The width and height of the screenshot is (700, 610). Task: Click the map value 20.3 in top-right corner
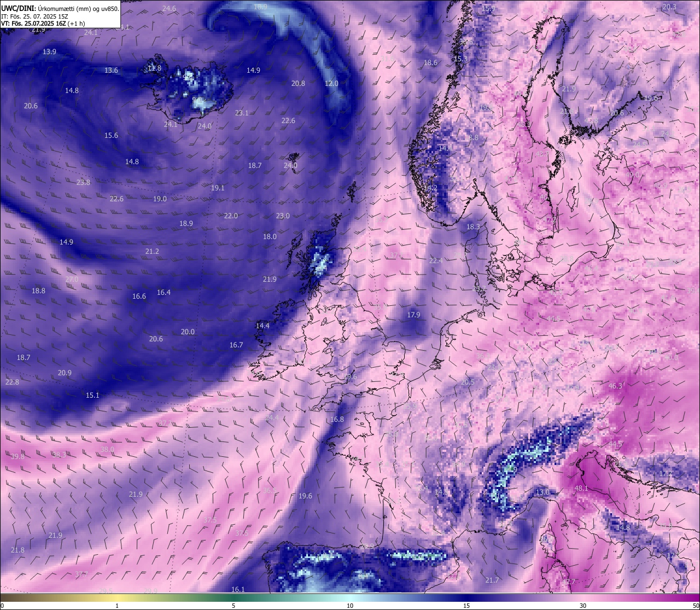coord(669,7)
